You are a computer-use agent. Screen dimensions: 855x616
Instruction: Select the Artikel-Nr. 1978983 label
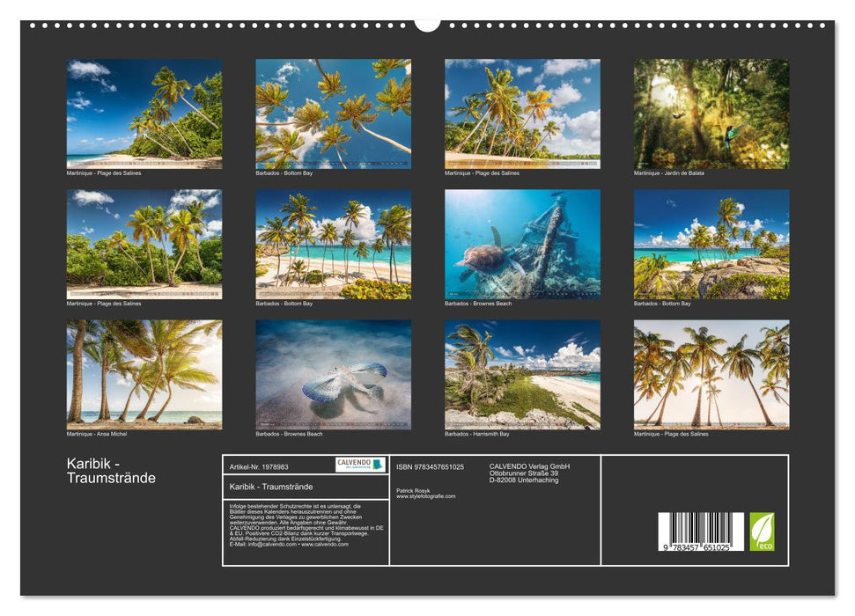tap(258, 466)
